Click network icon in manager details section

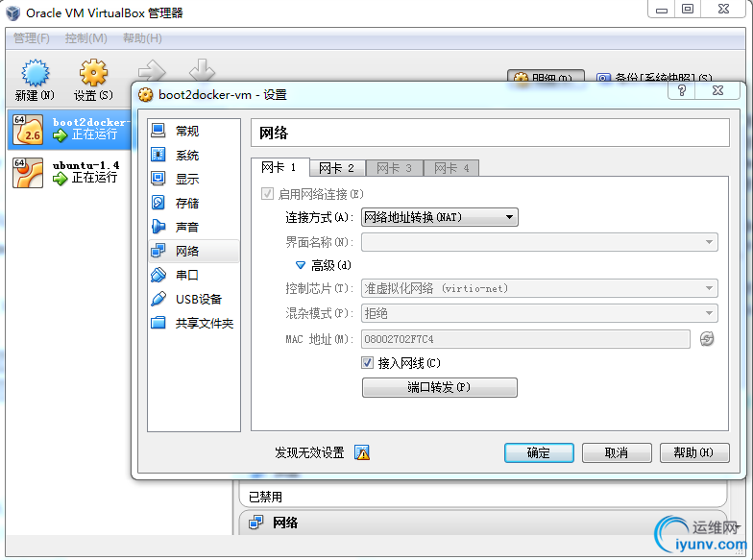point(256,523)
